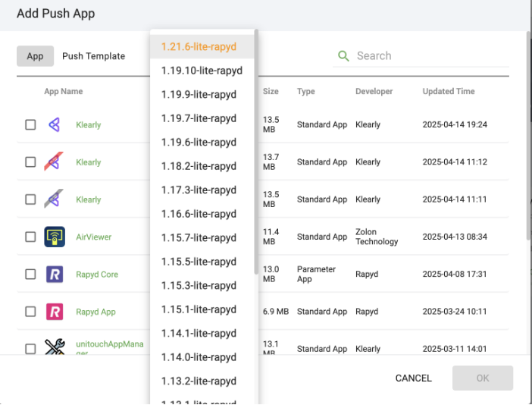Choose version 1.13.2-lite-rapyd

pos(202,381)
